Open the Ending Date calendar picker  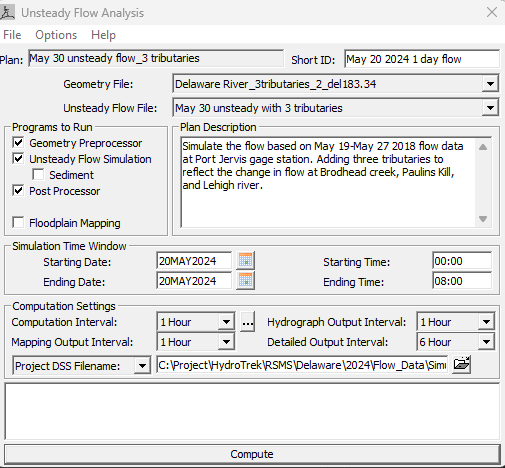pos(246,281)
